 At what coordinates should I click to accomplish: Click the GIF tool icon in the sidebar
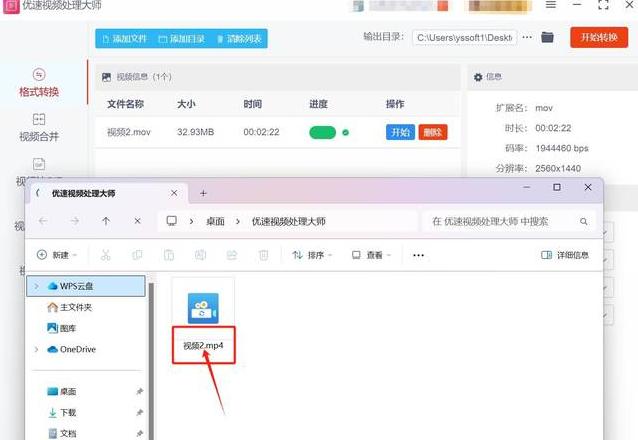(39, 164)
